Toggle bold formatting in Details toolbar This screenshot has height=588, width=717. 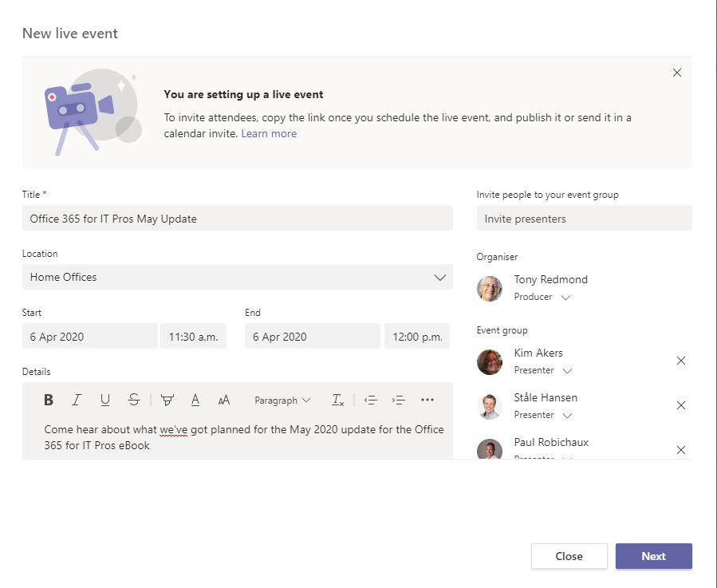[49, 400]
